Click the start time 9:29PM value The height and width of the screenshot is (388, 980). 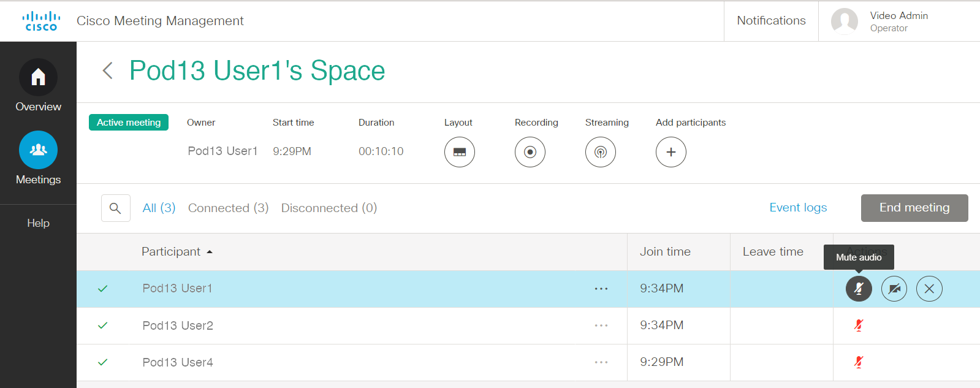tap(292, 151)
